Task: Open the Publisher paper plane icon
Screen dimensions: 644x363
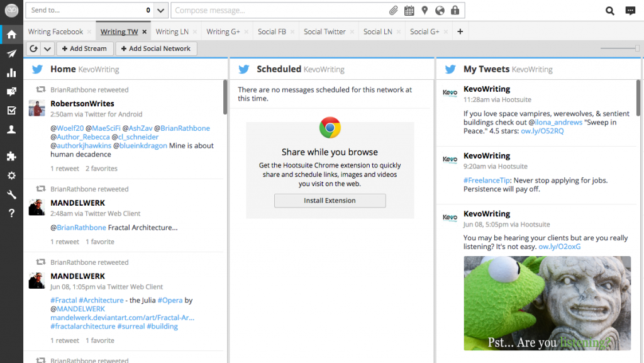Action: click(11, 54)
